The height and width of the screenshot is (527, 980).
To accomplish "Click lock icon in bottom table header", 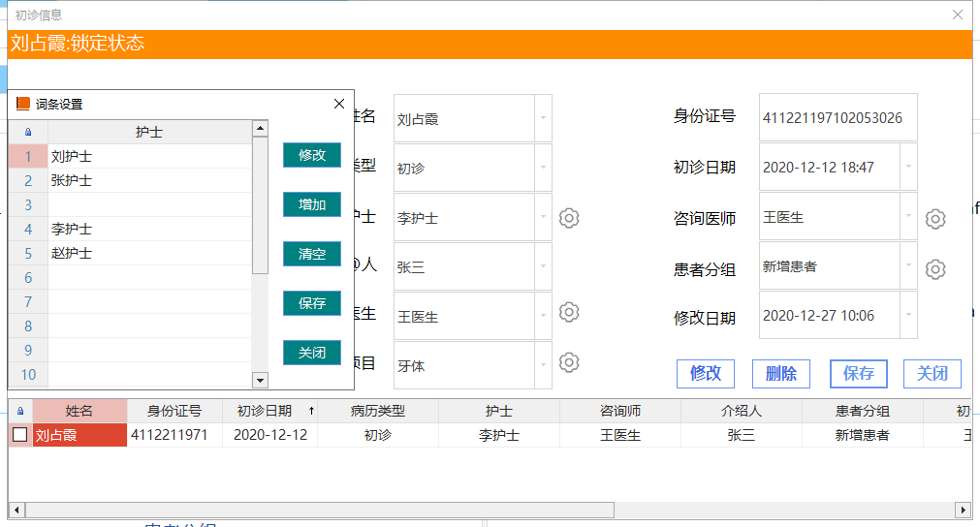I will pyautogui.click(x=20, y=411).
